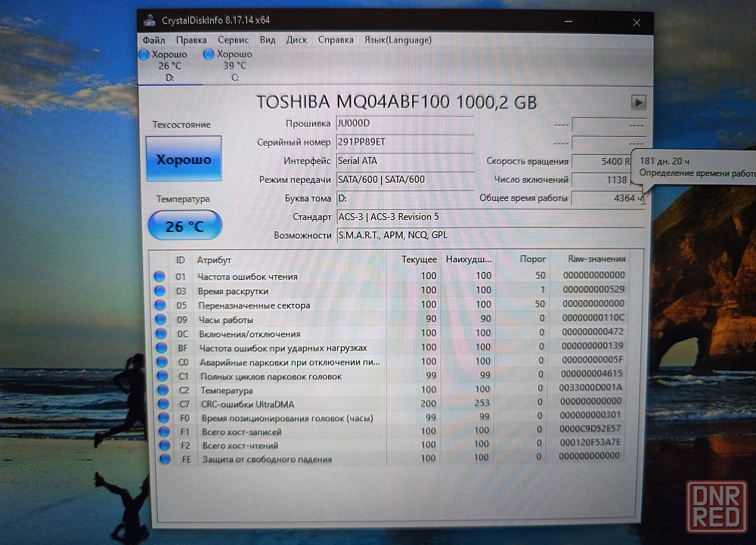
Task: Open the Язык(Language) menu
Action: coord(398,40)
